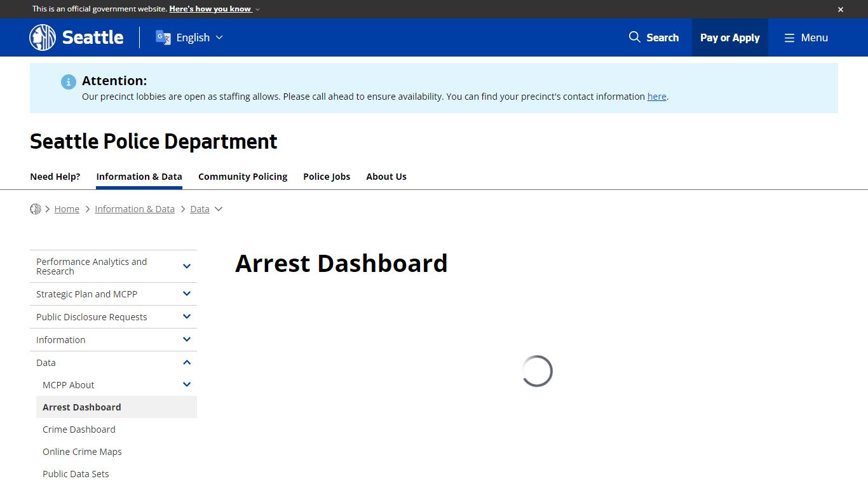
Task: Open Online Crime Maps in sidebar
Action: pos(82,452)
